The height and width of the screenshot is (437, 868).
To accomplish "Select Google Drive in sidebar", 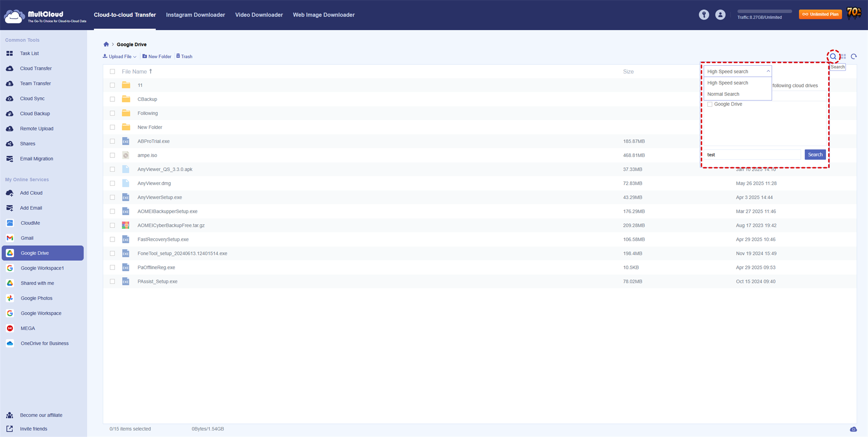I will coord(43,253).
